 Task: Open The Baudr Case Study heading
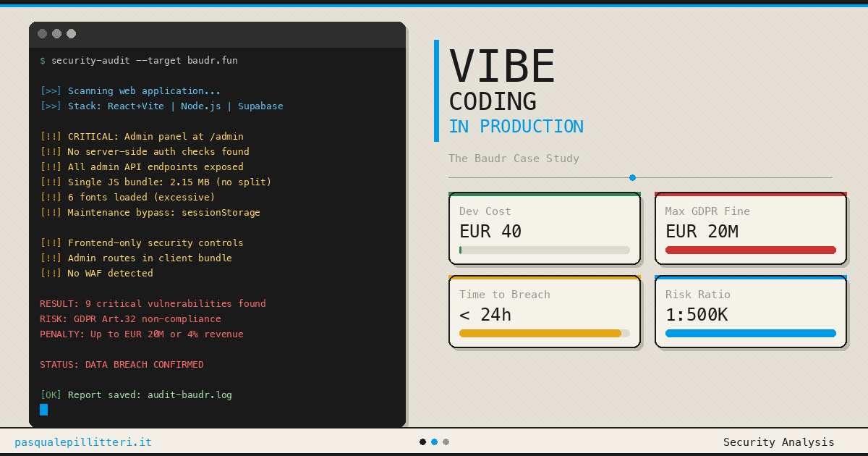514,158
